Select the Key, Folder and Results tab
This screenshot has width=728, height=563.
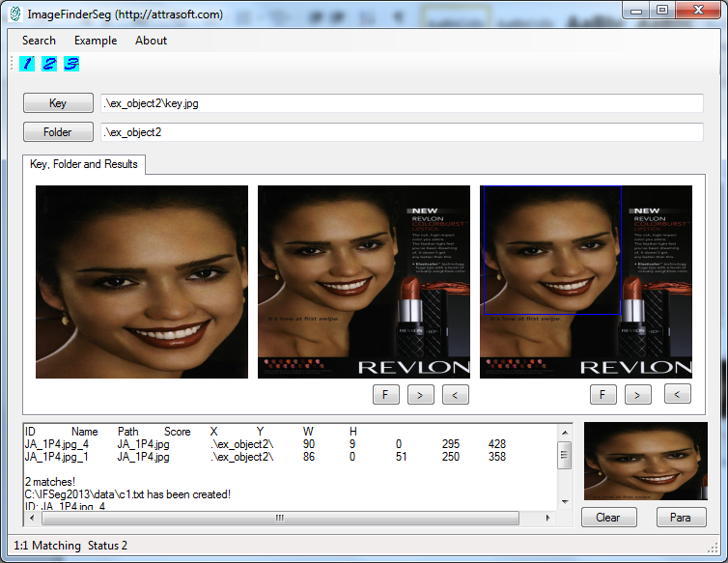(84, 164)
